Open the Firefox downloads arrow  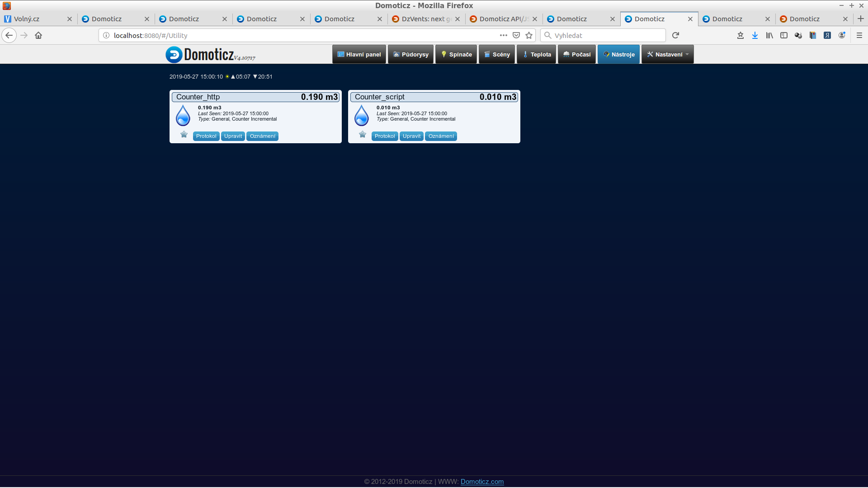click(x=755, y=35)
